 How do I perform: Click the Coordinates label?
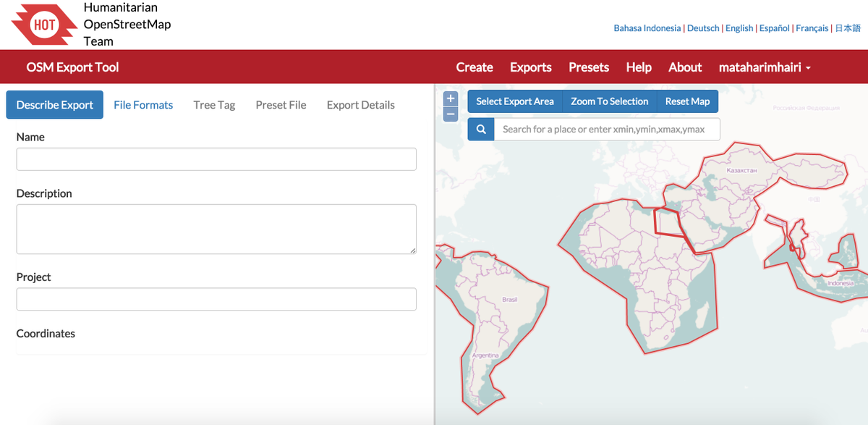click(x=46, y=334)
